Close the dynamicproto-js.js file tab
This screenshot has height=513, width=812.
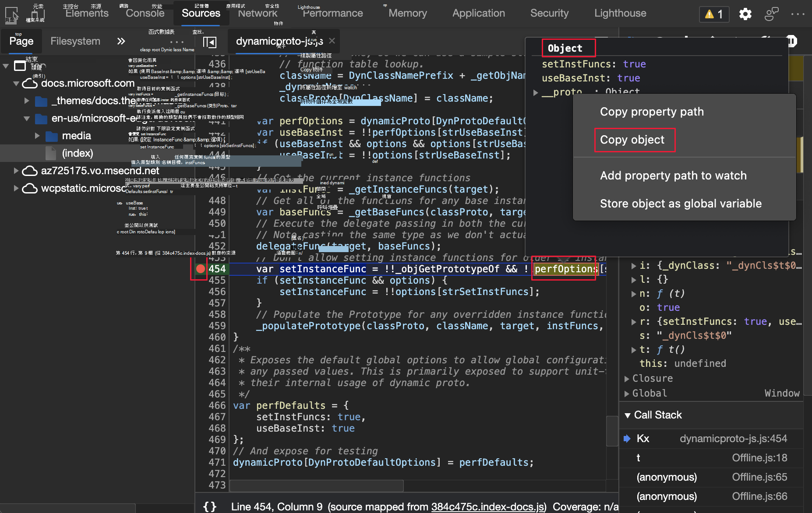point(332,41)
